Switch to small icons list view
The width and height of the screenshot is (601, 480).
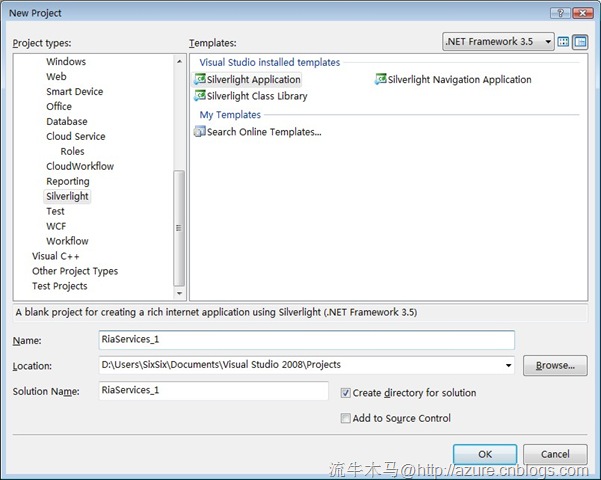point(579,42)
